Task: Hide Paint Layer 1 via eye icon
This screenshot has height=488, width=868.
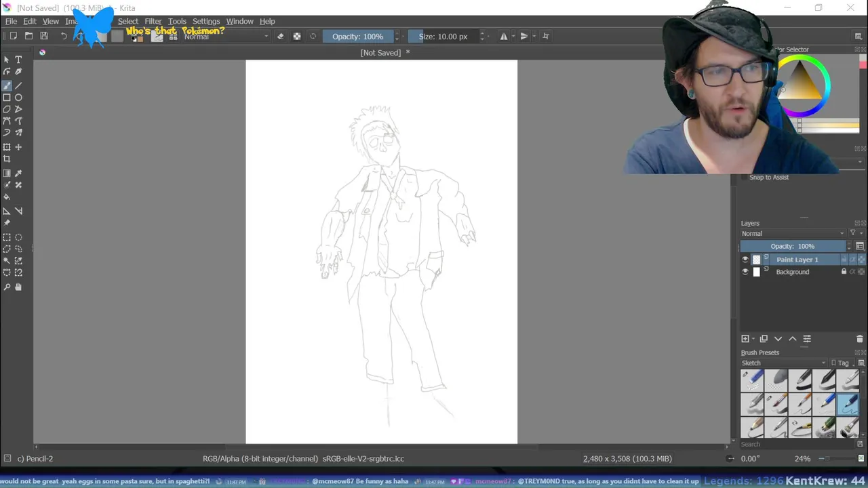Action: pos(745,260)
